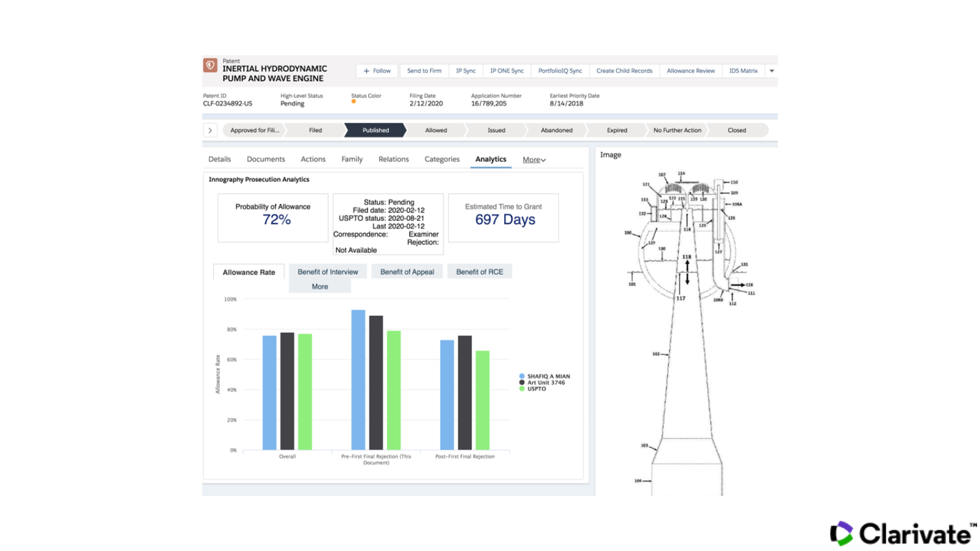Switch to the Relations tab

[393, 159]
